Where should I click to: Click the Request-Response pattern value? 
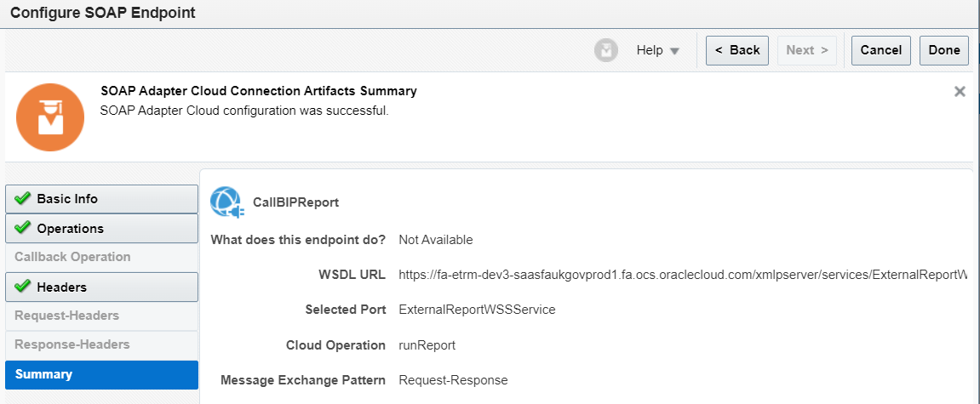pyautogui.click(x=453, y=379)
